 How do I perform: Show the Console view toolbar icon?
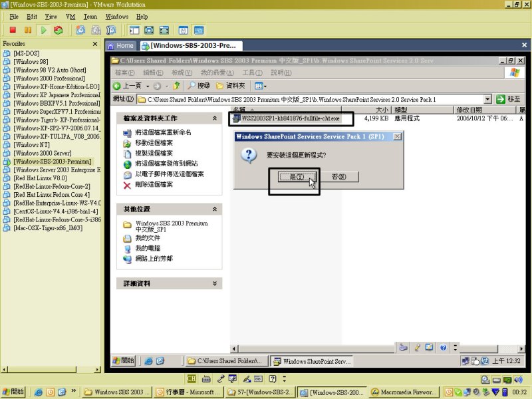click(x=199, y=30)
